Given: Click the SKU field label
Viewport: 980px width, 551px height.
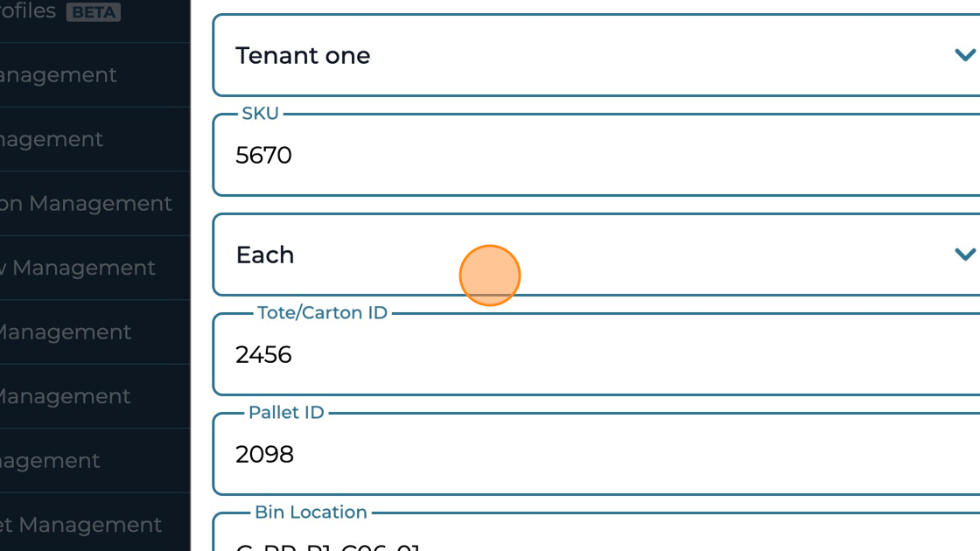Looking at the screenshot, I should click(259, 114).
